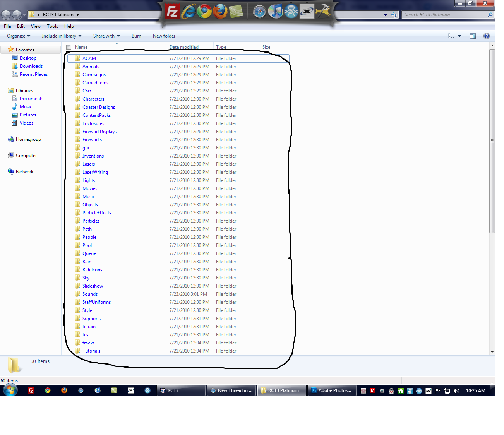
Task: Show the preview pane icon
Action: (472, 36)
